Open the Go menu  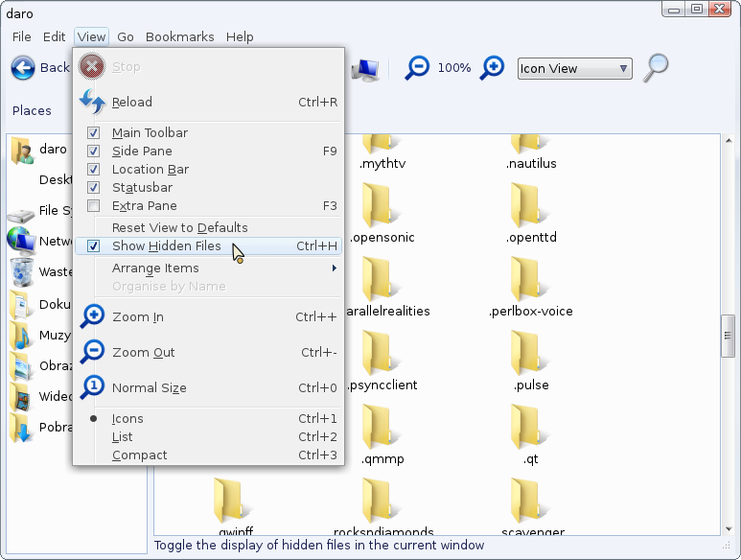click(x=126, y=36)
